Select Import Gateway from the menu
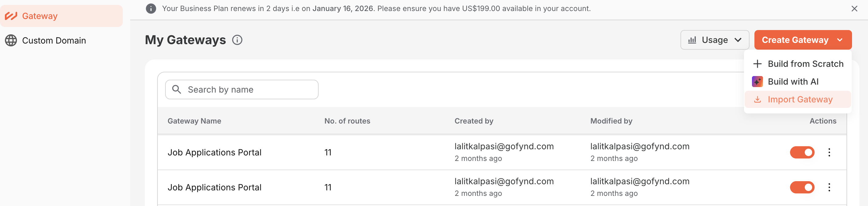 tap(800, 99)
